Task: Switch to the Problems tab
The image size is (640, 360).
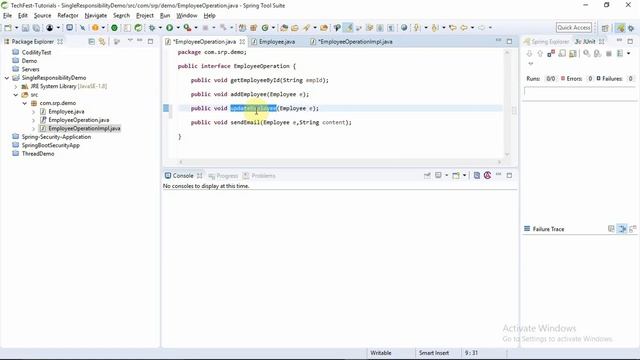Action: pyautogui.click(x=259, y=176)
